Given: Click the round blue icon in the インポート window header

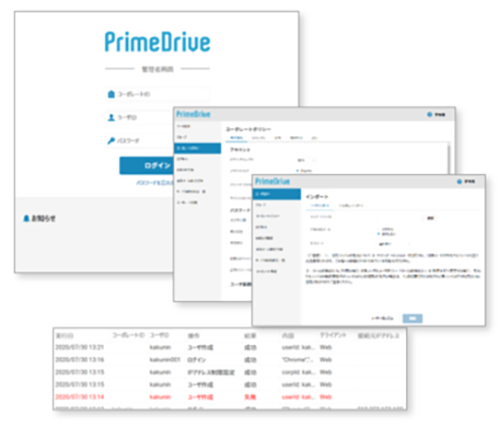Looking at the screenshot, I should 459,182.
